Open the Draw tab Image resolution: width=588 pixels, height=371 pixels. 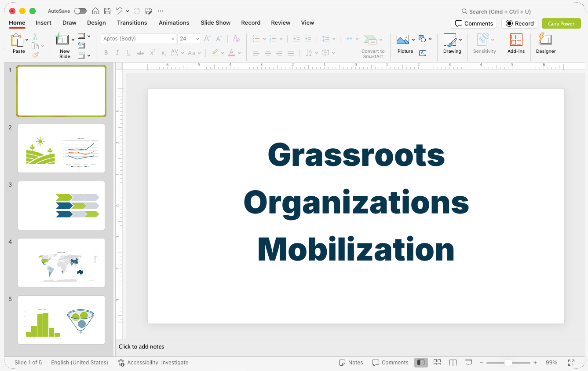(69, 22)
